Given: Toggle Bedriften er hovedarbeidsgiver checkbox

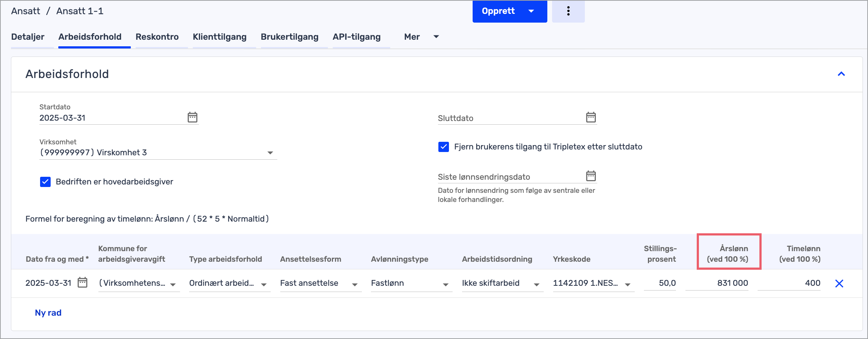Looking at the screenshot, I should point(45,182).
